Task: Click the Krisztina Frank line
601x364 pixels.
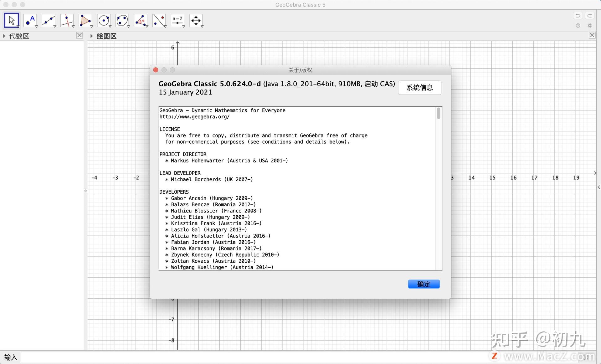Action: pos(213,223)
